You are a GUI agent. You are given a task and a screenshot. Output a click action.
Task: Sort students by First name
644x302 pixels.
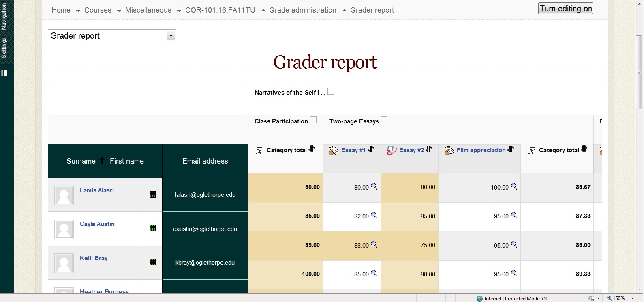(x=127, y=161)
